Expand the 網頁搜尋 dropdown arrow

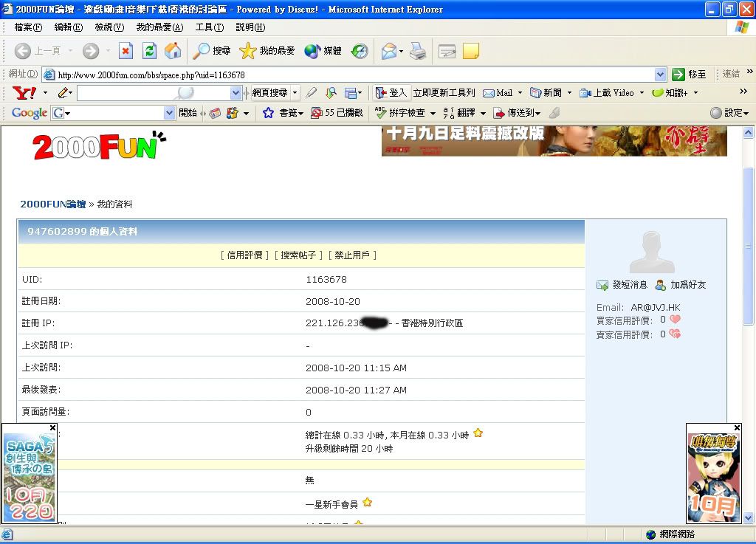(x=295, y=93)
